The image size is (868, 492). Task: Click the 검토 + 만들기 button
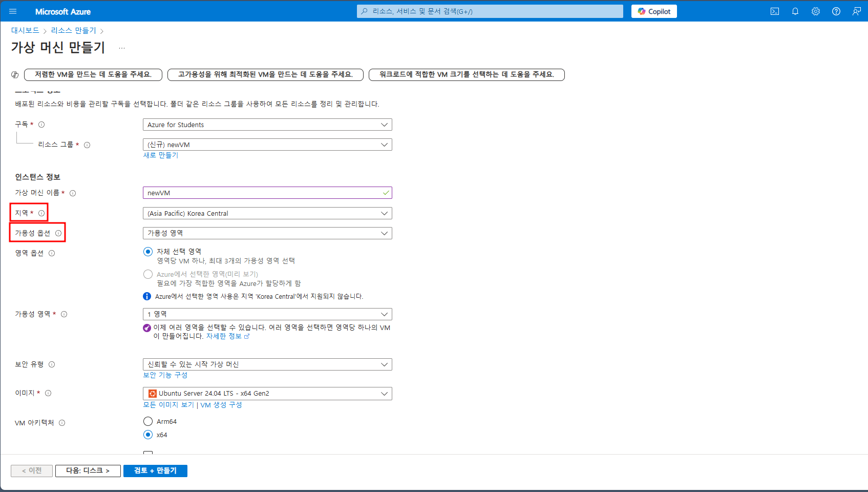pos(155,471)
